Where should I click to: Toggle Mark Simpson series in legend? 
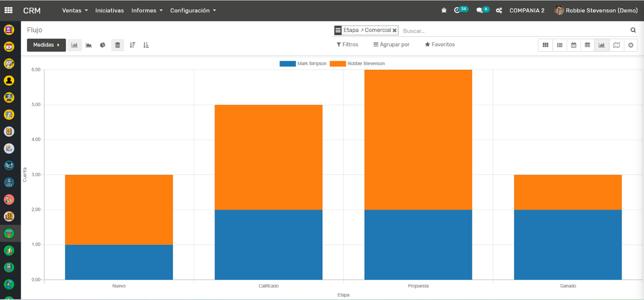[x=303, y=64]
